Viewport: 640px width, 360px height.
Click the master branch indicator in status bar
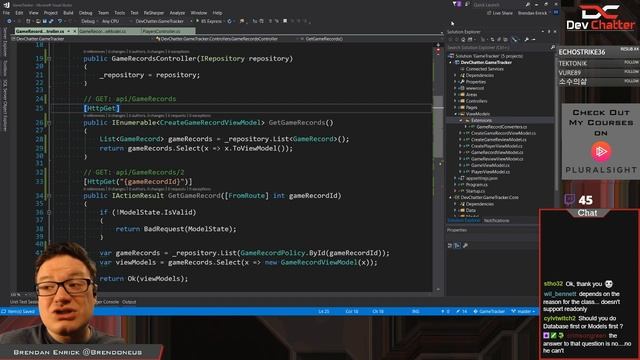[523, 311]
